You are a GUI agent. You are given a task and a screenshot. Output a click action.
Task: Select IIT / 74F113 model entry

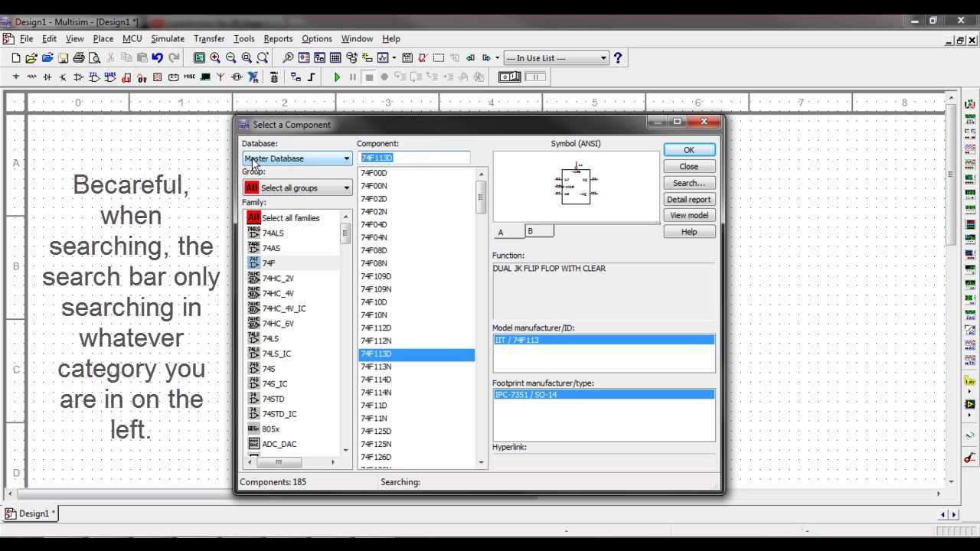pyautogui.click(x=604, y=340)
